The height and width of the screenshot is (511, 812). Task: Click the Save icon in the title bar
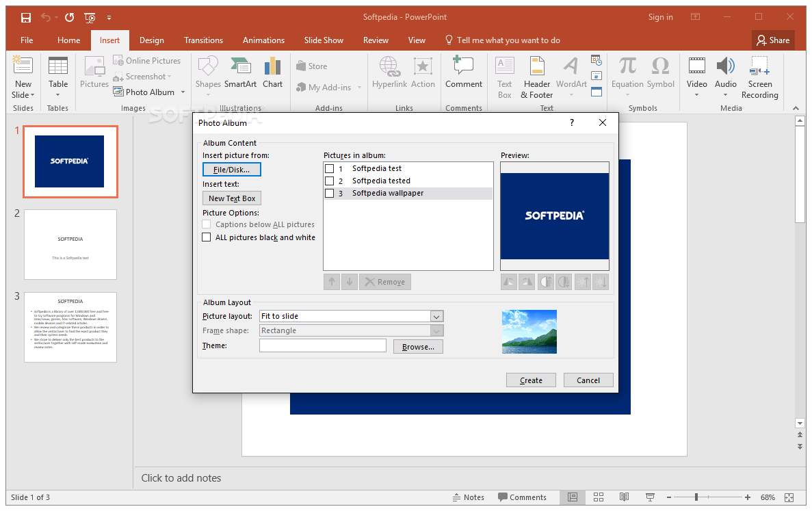tap(26, 18)
